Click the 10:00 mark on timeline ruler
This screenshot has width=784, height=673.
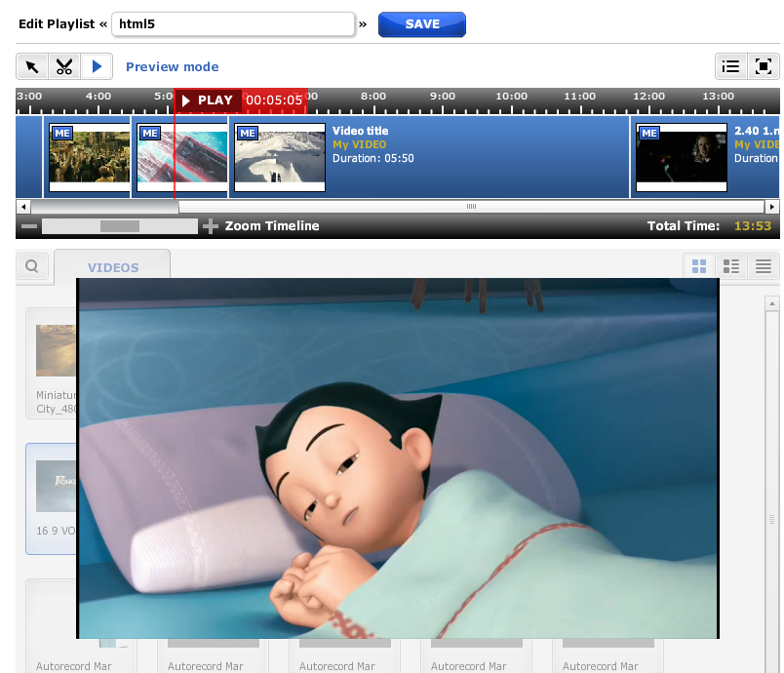tap(511, 96)
